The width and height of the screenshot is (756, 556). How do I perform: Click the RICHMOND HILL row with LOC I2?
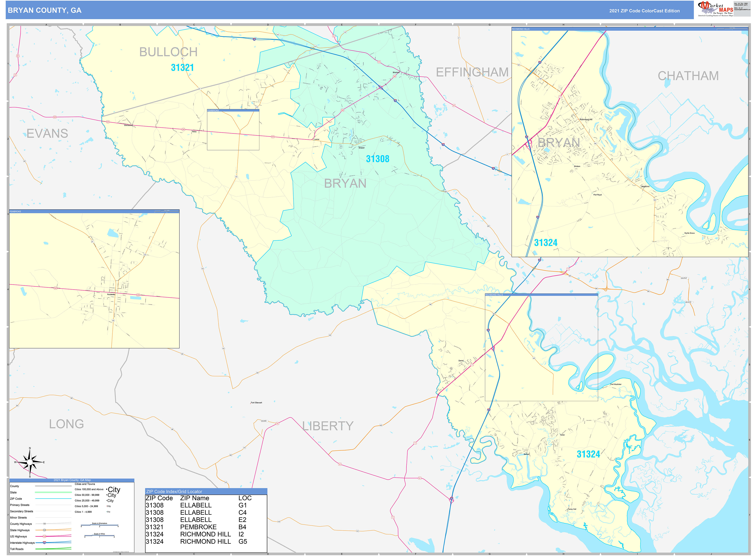195,534
